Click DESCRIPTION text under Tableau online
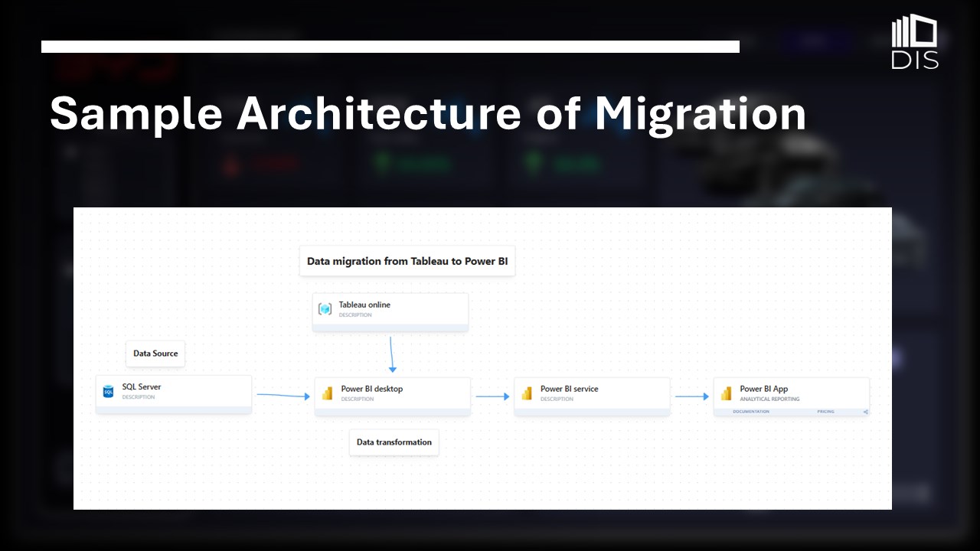980x551 pixels. pyautogui.click(x=355, y=315)
